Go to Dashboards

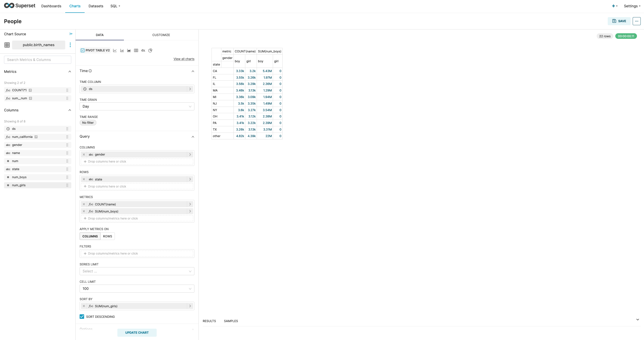[x=51, y=6]
